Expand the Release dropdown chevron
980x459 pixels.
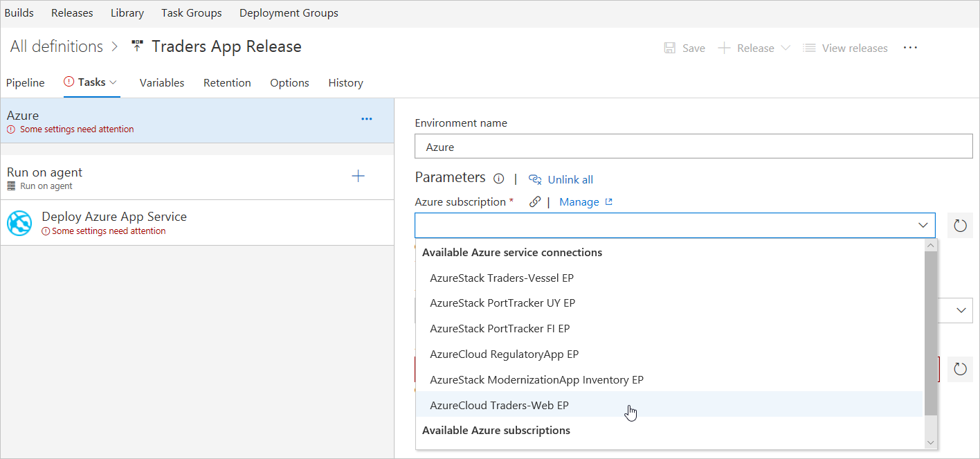click(x=786, y=48)
